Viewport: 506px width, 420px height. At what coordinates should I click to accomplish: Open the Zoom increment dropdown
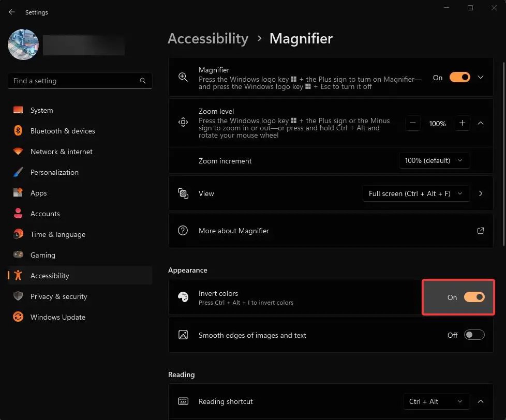pyautogui.click(x=435, y=161)
